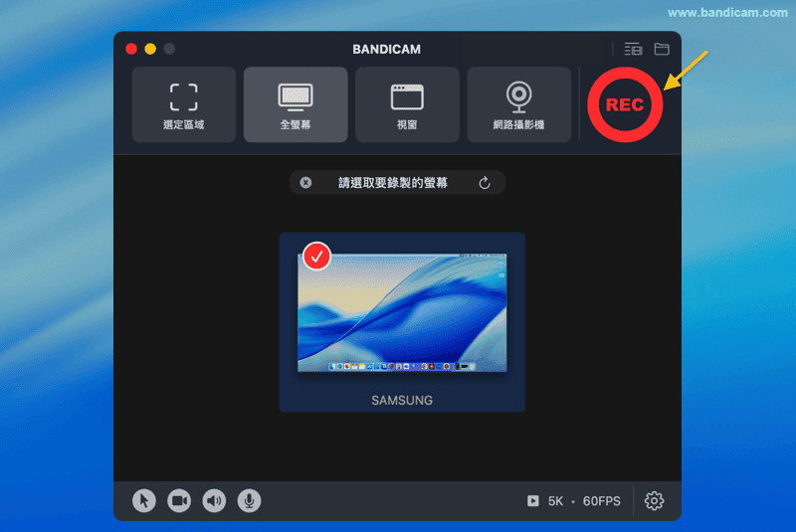Viewport: 796px width, 532px height.
Task: Toggle system speaker audio recording
Action: (x=214, y=501)
